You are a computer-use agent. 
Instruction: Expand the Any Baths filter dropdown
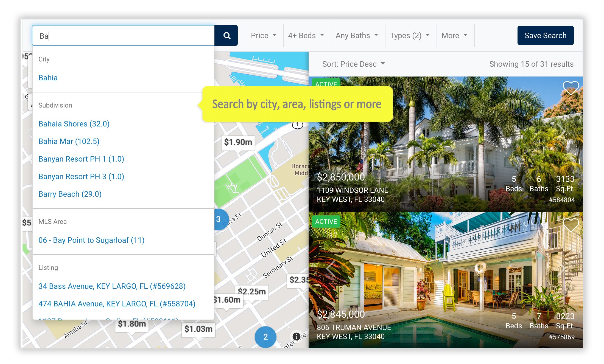[x=356, y=35]
